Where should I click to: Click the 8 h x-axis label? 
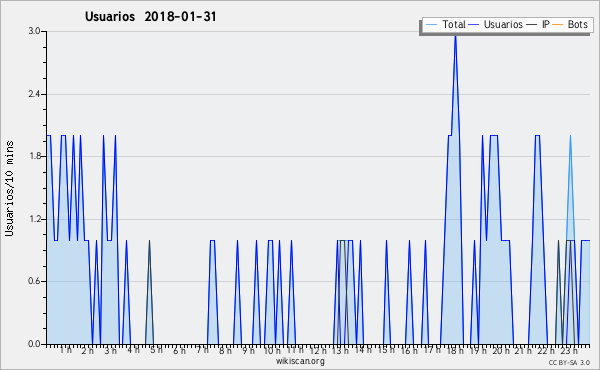225,350
